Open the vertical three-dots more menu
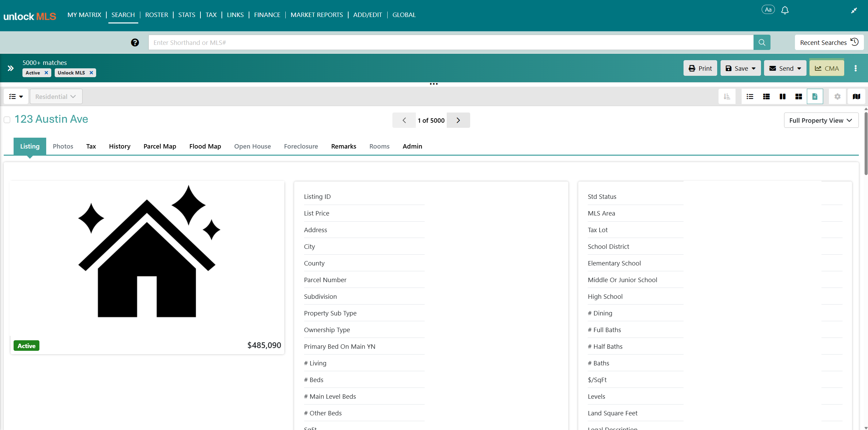Viewport: 868px width, 430px height. click(x=855, y=68)
